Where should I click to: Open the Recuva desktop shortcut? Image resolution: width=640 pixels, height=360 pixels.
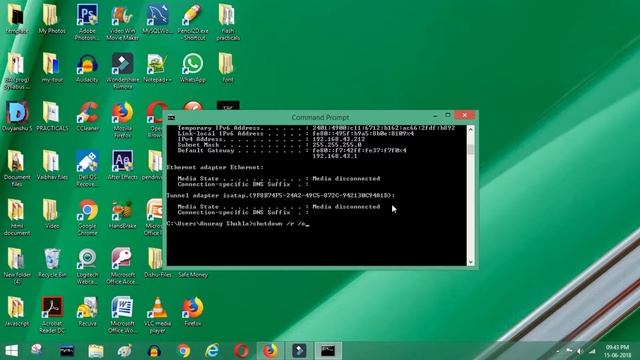click(x=87, y=312)
